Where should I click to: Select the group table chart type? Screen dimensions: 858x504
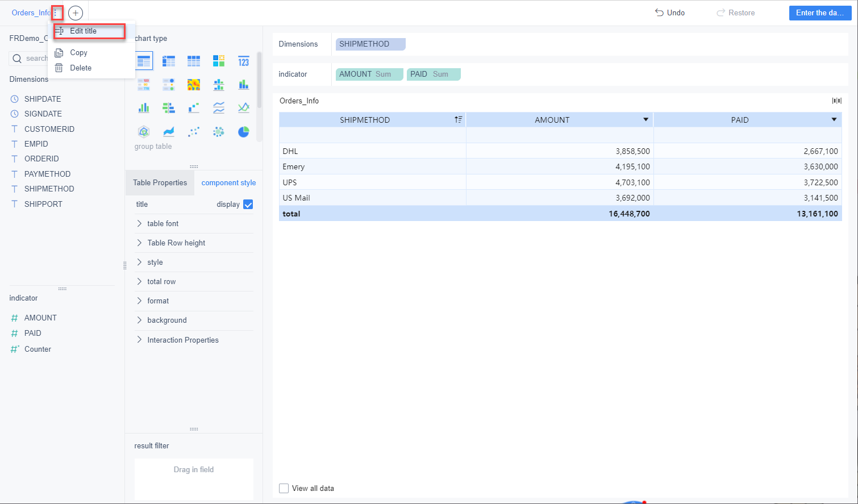click(x=144, y=61)
